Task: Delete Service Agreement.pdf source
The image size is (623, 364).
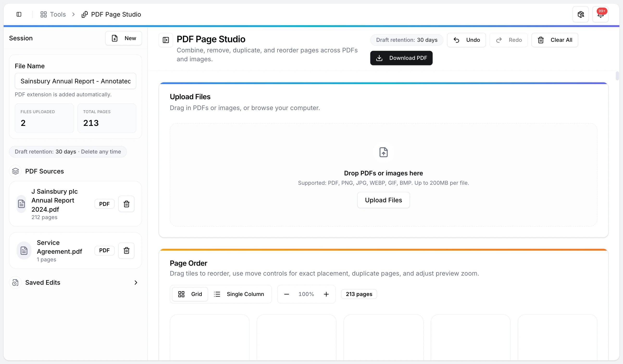Action: [x=126, y=251]
